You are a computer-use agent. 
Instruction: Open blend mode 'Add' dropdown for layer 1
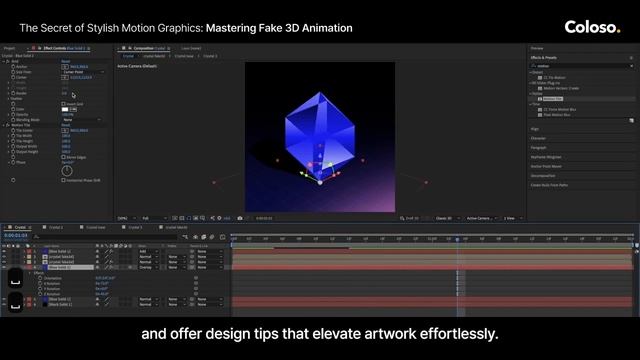click(x=149, y=251)
